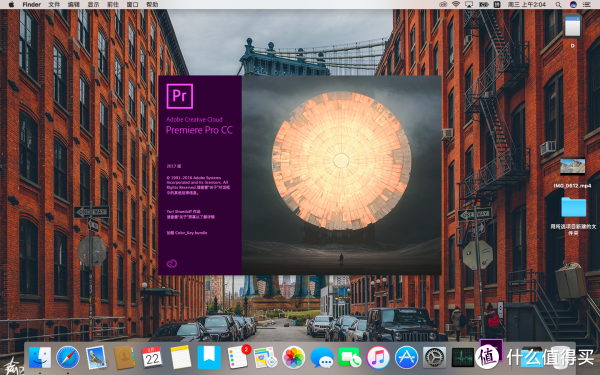This screenshot has width=600, height=375.
Task: Open the Notification Center
Action: (x=587, y=5)
